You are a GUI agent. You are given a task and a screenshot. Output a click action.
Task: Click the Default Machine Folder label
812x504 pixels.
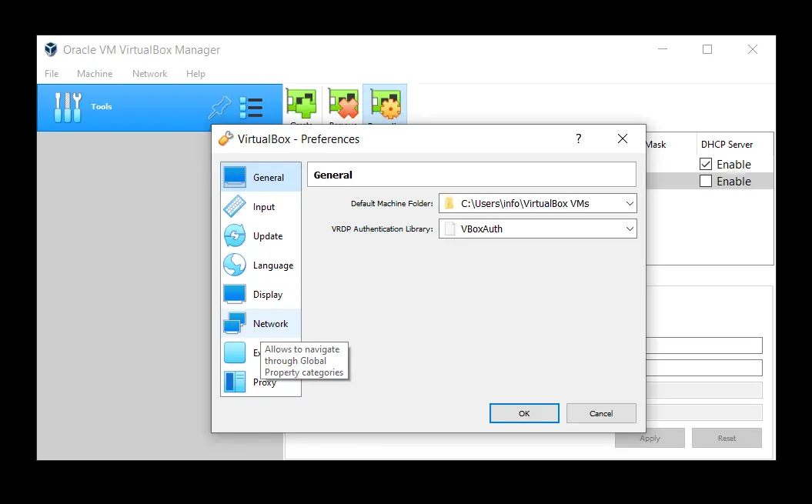coord(392,204)
